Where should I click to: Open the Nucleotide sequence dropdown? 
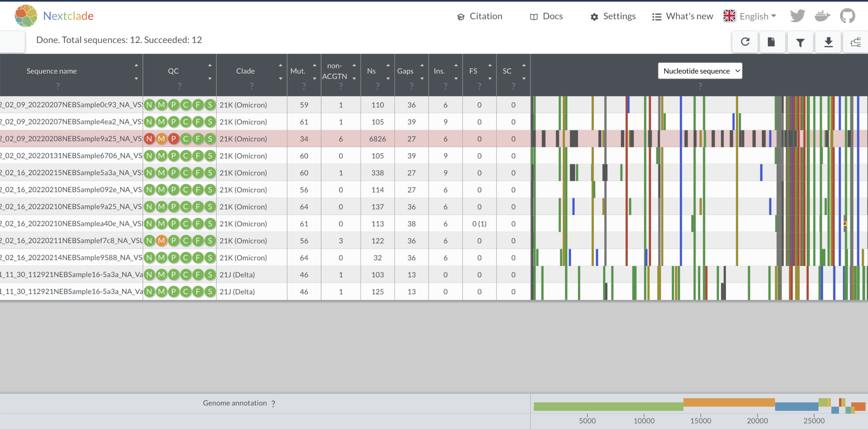coord(700,71)
